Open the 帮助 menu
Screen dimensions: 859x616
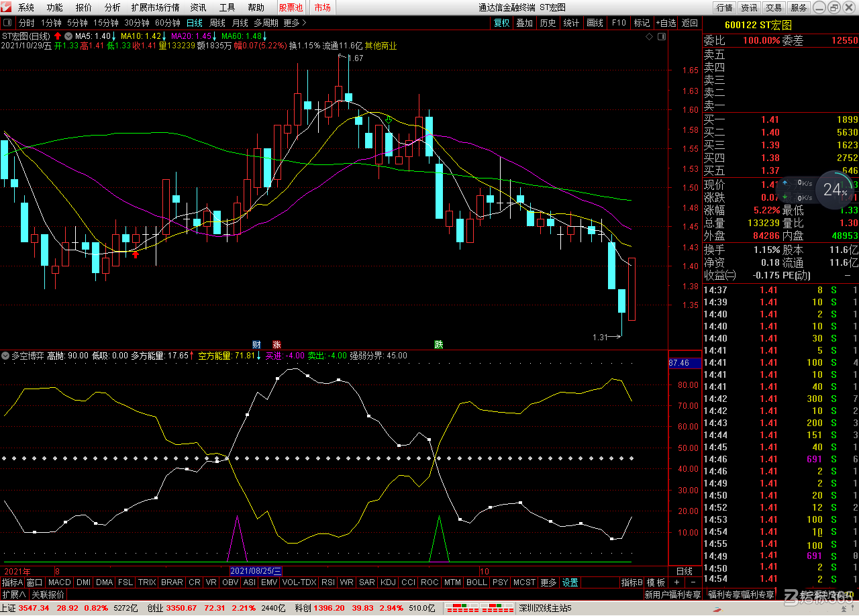256,7
